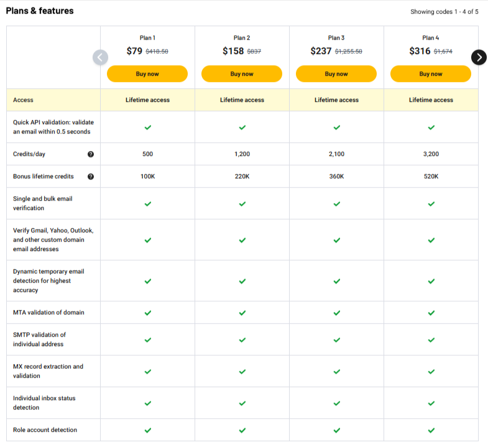Click the 3,200 credits/day value

pos(431,154)
